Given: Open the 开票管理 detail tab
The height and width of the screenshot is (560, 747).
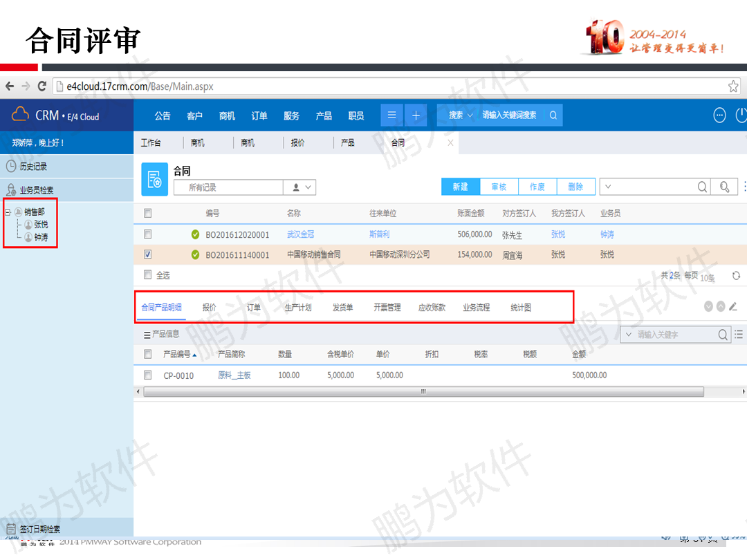Looking at the screenshot, I should point(387,308).
